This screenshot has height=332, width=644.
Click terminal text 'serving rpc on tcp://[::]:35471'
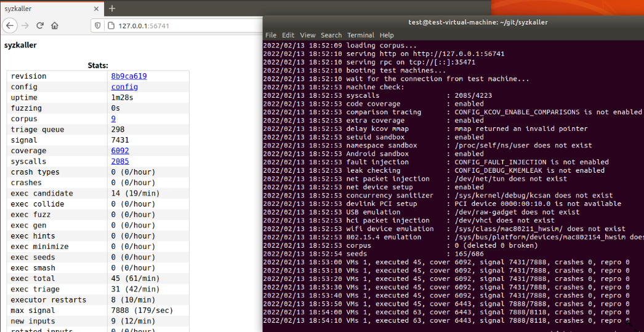[x=411, y=62]
